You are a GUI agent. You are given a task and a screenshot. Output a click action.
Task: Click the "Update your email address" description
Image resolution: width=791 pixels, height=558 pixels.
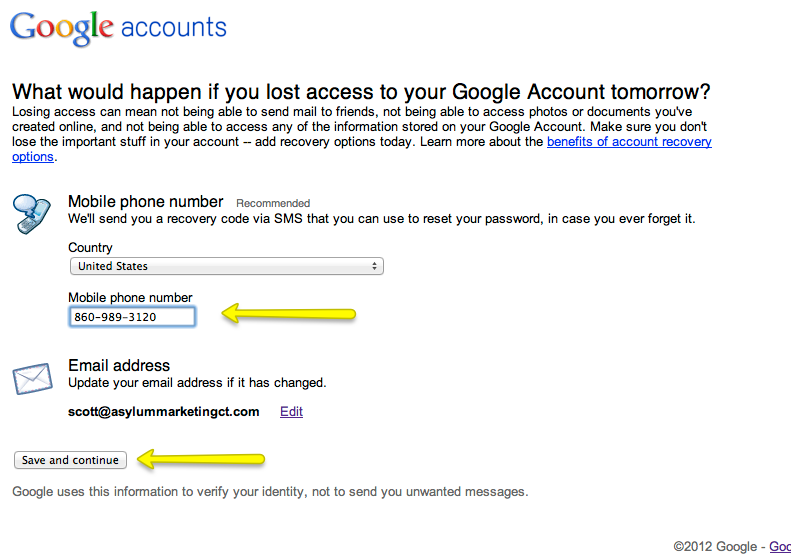(197, 382)
